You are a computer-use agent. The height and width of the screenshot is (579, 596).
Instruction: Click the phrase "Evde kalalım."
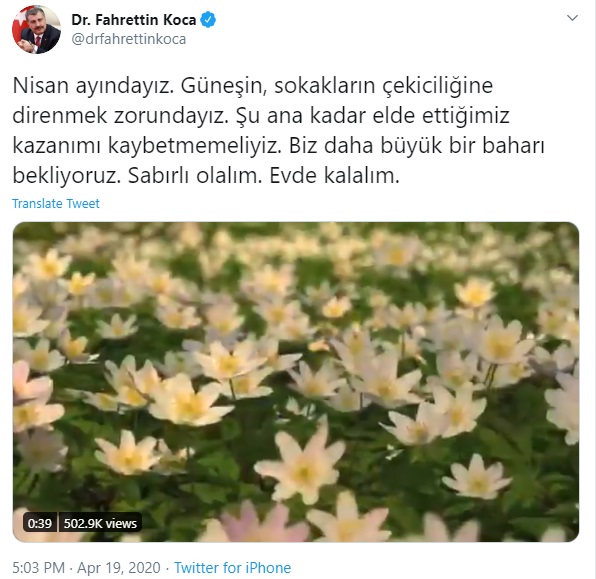[x=335, y=176]
